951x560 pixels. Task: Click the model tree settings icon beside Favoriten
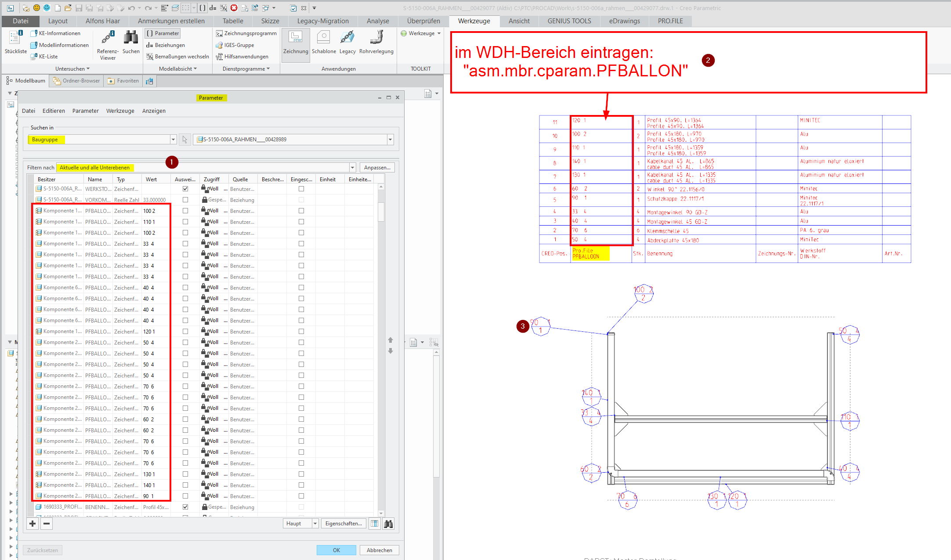[149, 81]
